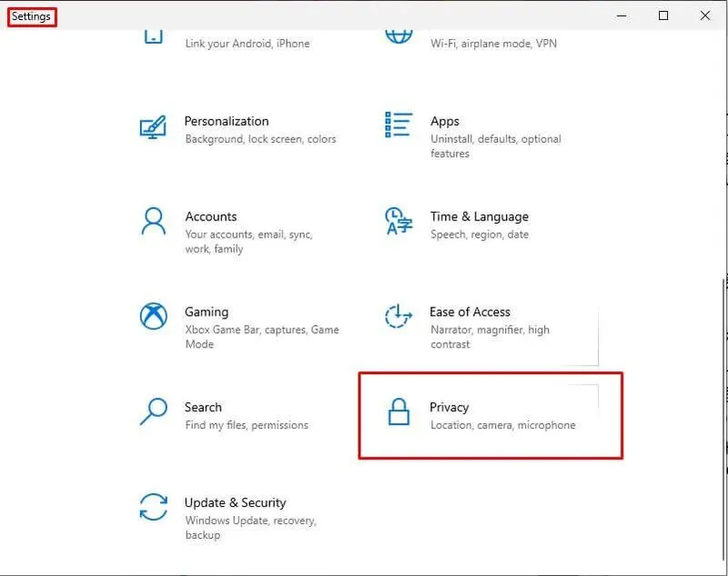The height and width of the screenshot is (576, 728).
Task: Open Accounts settings heading
Action: coord(211,217)
